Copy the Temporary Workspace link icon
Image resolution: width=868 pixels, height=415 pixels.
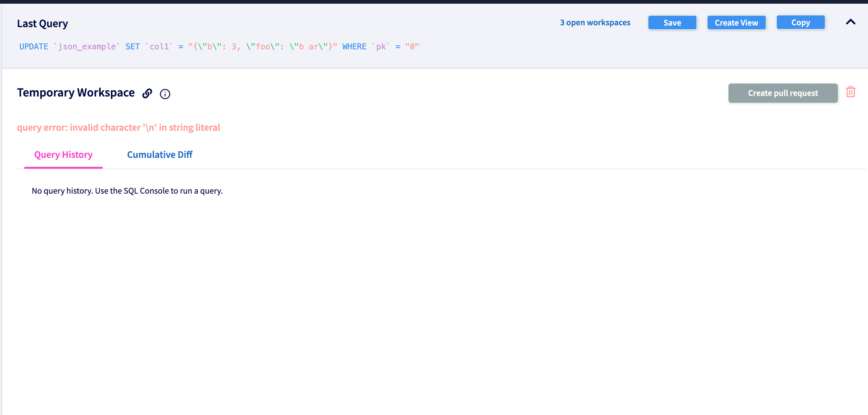pos(147,93)
